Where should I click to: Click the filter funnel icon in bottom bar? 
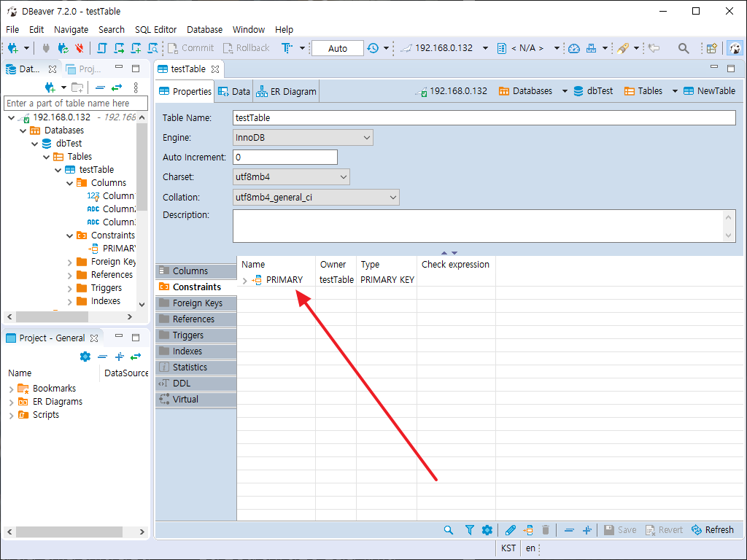(469, 530)
